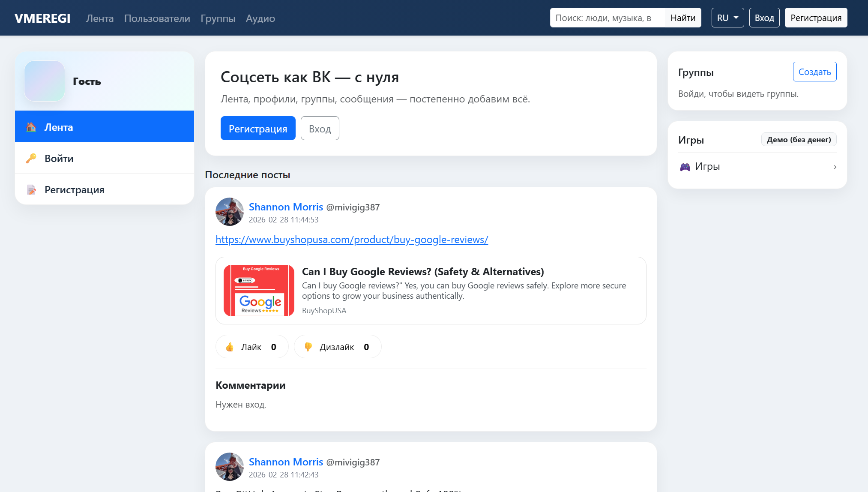Viewport: 868px width, 492px height.
Task: Focus the search field for people and music
Action: (608, 18)
